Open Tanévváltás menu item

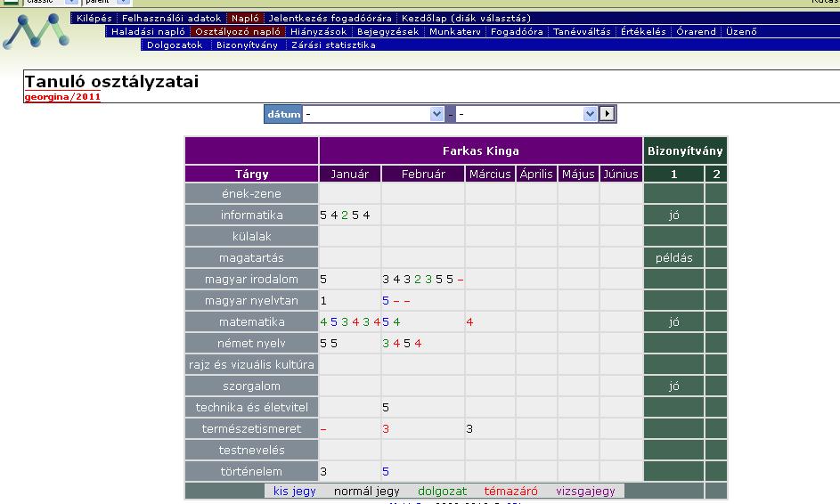[582, 31]
